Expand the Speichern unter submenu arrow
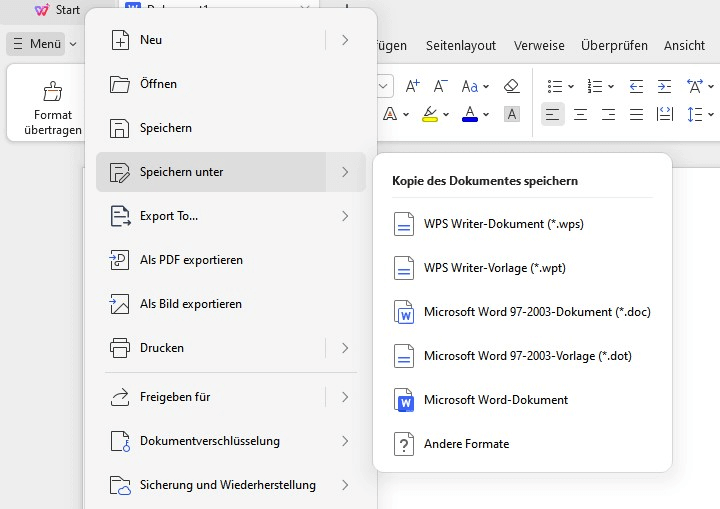The width and height of the screenshot is (720, 509). [x=345, y=172]
